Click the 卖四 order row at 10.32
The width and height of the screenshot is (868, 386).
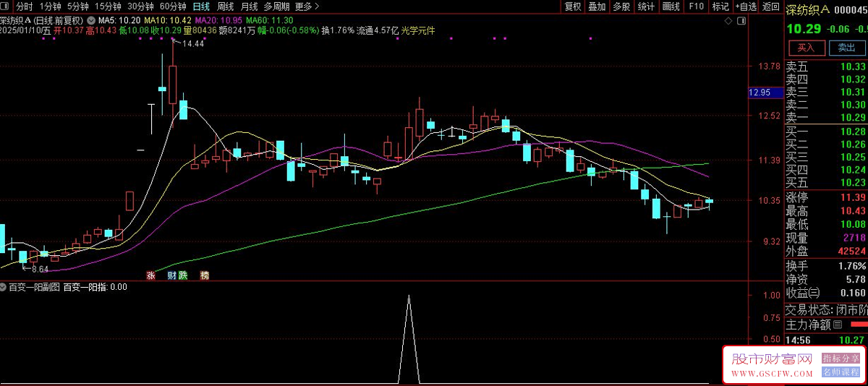826,80
